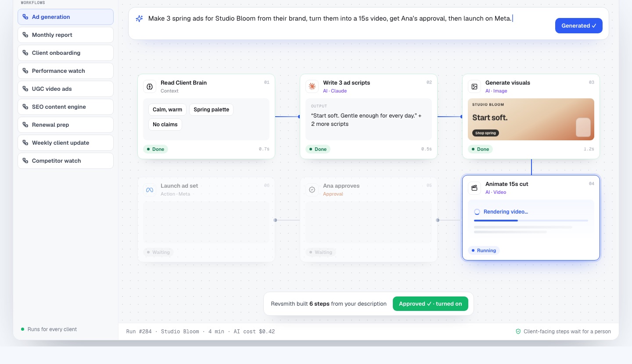Screen dimensions: 632x364
Task: Click the Meta logo on Launch ad set
Action: [150, 189]
